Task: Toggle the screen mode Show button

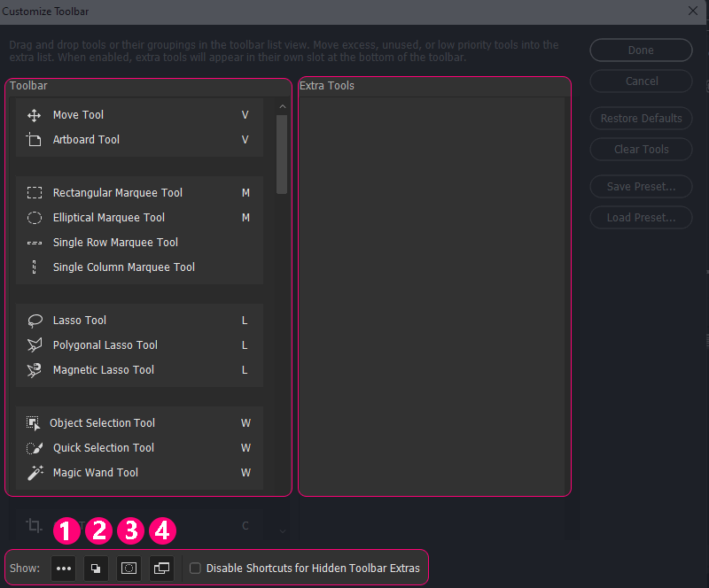Action: (x=161, y=569)
